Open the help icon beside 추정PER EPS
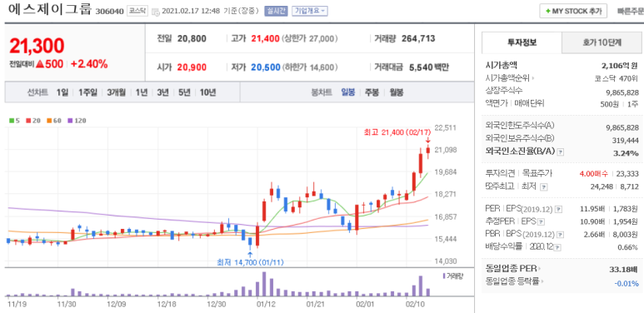The width and height of the screenshot is (644, 313). (x=541, y=222)
